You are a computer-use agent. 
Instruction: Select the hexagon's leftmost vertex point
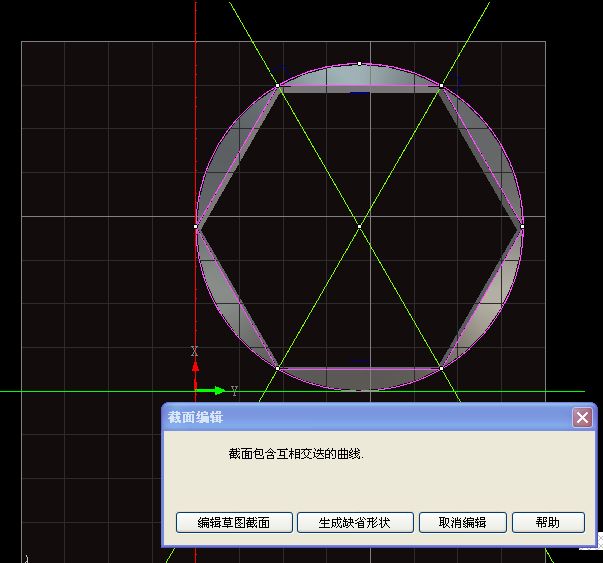click(196, 227)
